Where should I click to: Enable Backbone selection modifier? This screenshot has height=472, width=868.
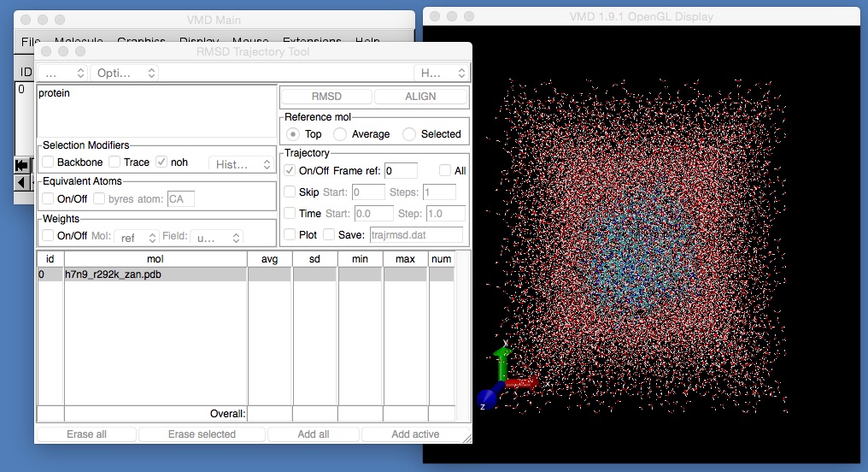(x=48, y=162)
